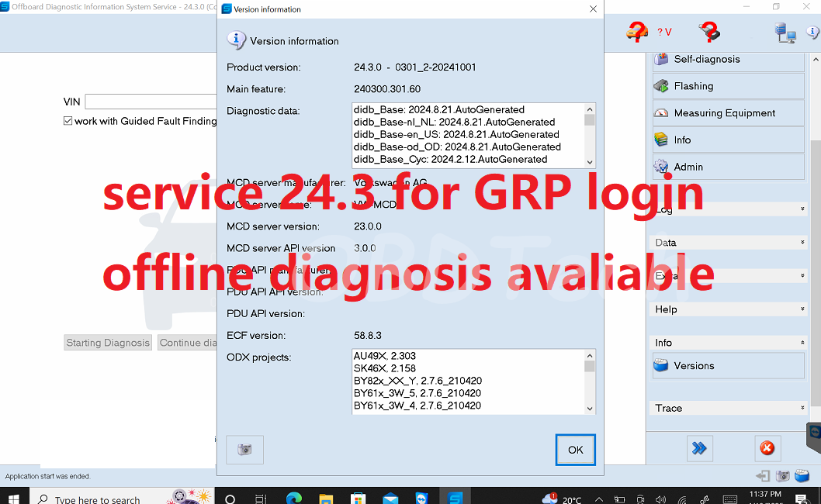Close the Version information dialog
The image size is (821, 504).
[593, 9]
